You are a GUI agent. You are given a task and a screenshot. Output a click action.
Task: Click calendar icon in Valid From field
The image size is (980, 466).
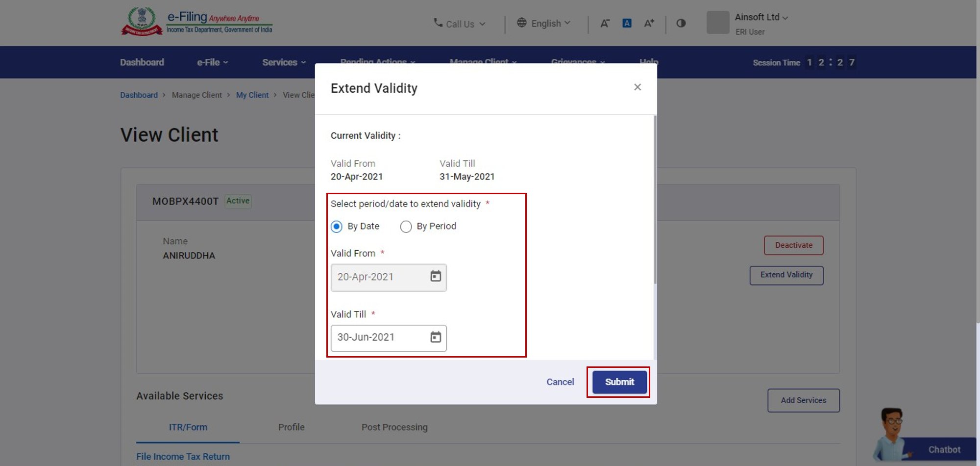click(x=435, y=277)
